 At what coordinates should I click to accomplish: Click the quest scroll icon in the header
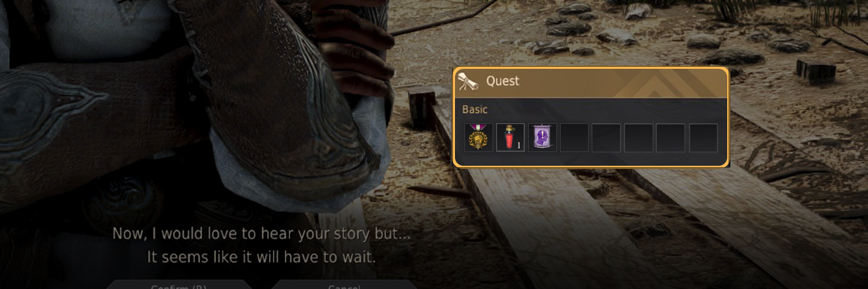pos(467,81)
